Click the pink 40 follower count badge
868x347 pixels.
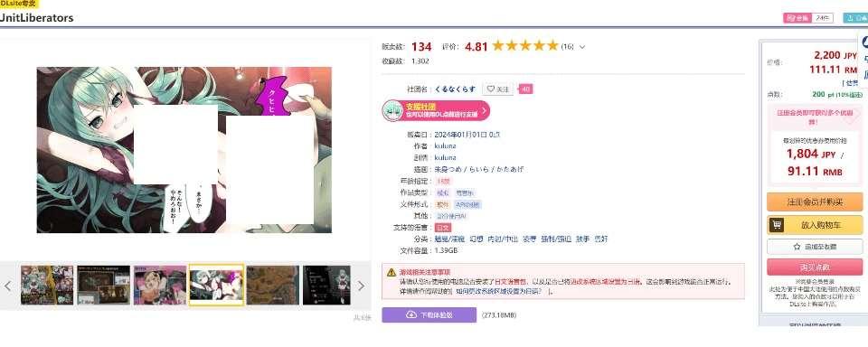point(526,89)
